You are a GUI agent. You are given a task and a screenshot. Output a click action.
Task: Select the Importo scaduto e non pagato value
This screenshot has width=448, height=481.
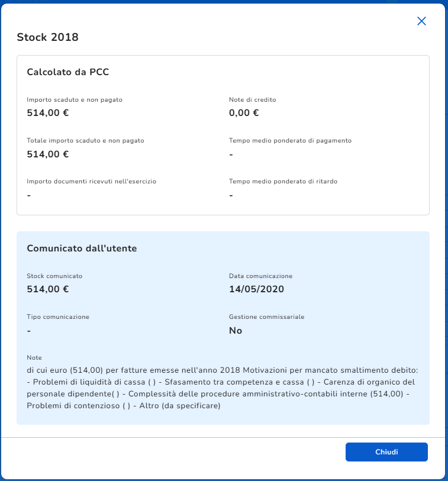click(x=48, y=113)
